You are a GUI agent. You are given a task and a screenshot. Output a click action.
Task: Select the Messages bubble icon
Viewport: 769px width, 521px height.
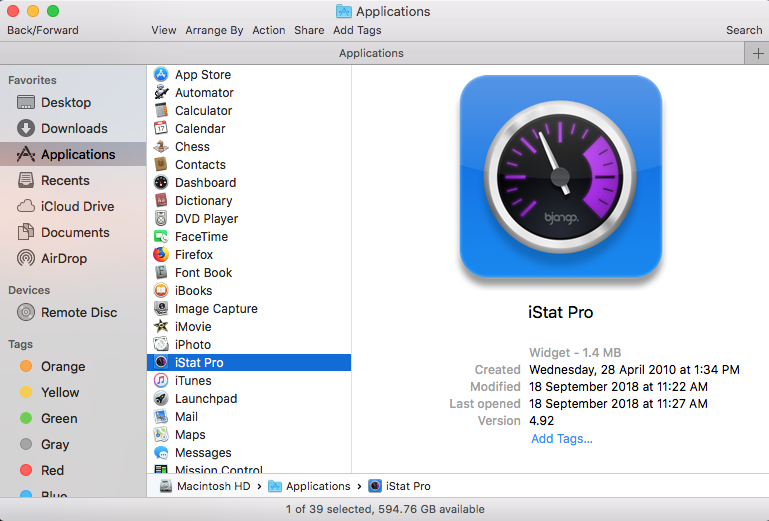click(161, 452)
